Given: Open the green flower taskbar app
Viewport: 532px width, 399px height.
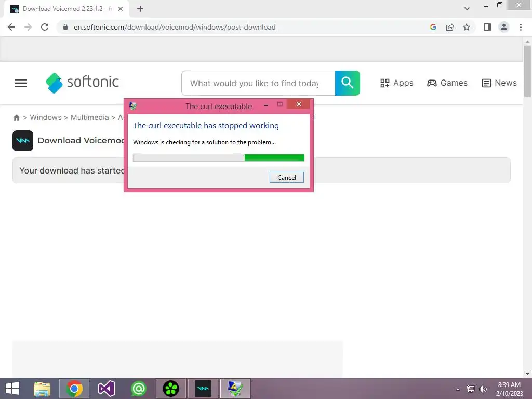Looking at the screenshot, I should point(171,389).
